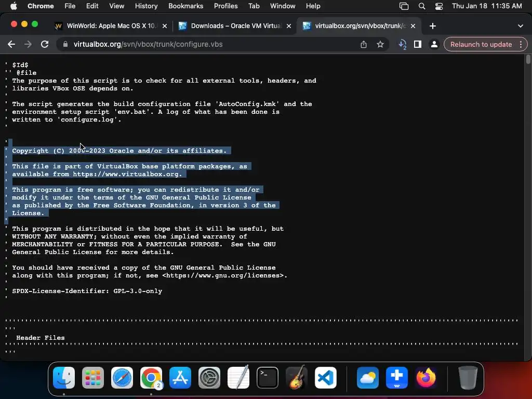
Task: Open the History menu
Action: [x=146, y=6]
